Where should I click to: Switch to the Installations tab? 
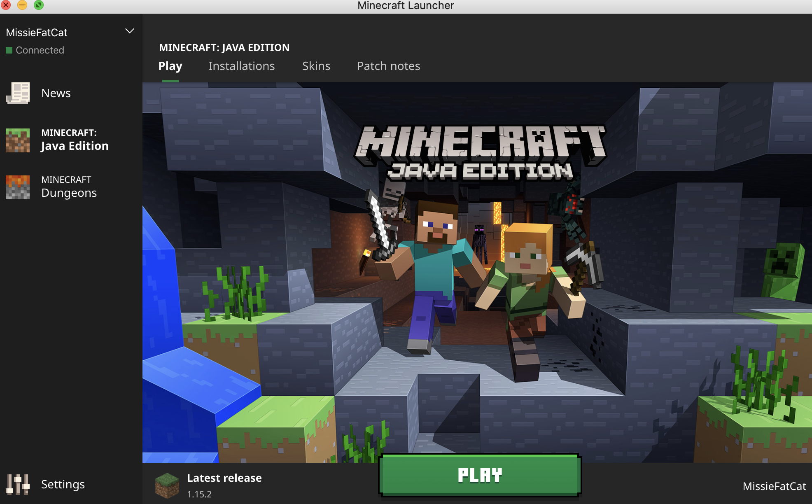241,66
